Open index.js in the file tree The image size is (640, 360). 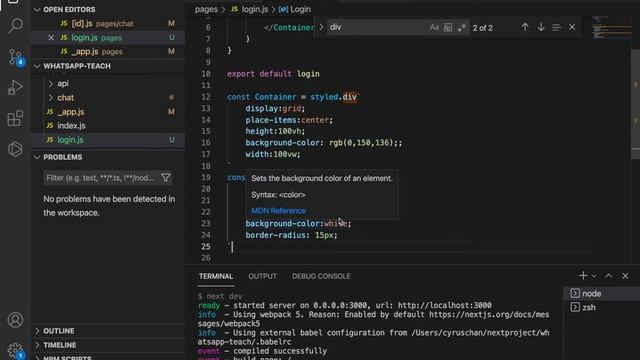click(x=108, y=126)
